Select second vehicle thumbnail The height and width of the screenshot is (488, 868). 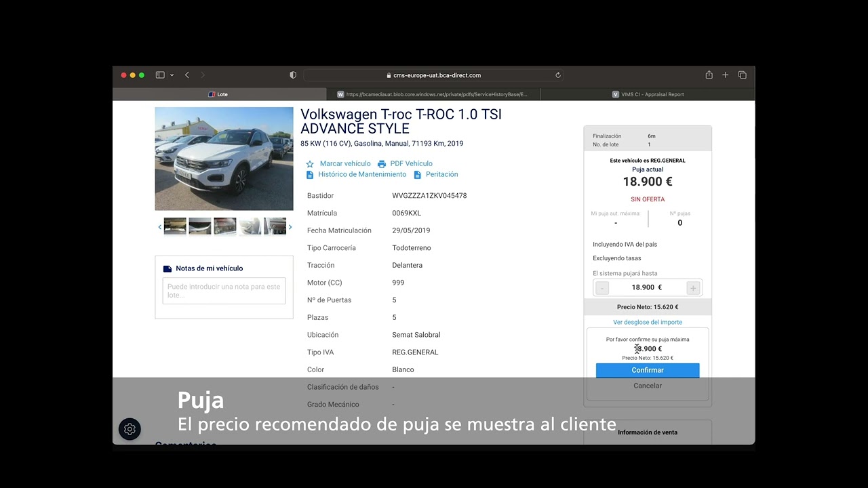200,226
